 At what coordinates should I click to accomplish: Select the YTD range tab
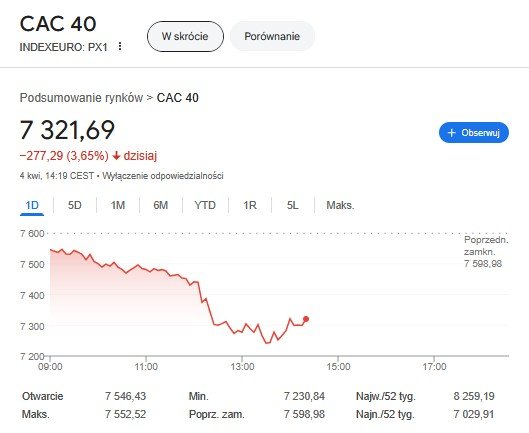(x=205, y=205)
